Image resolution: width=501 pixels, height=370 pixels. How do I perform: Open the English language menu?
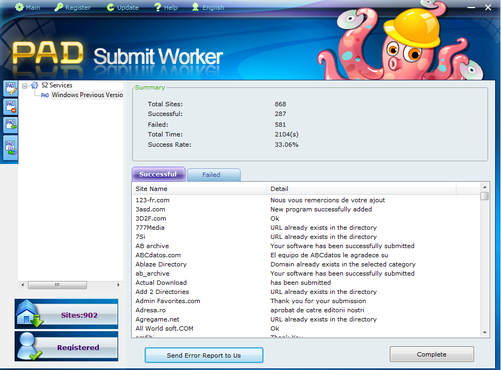[208, 7]
